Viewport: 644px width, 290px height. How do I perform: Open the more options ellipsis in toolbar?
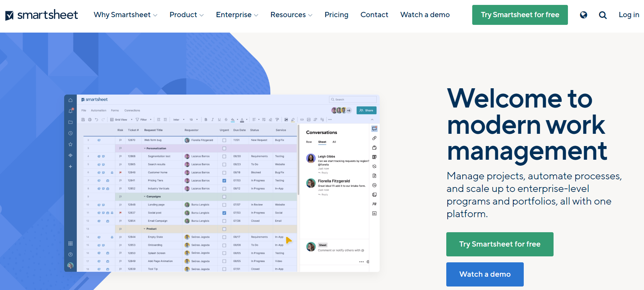coord(330,119)
